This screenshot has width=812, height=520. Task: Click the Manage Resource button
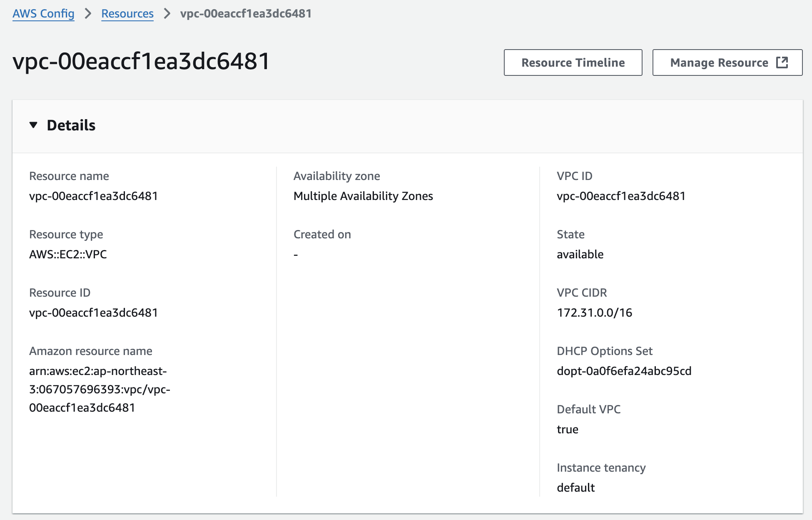coord(719,62)
